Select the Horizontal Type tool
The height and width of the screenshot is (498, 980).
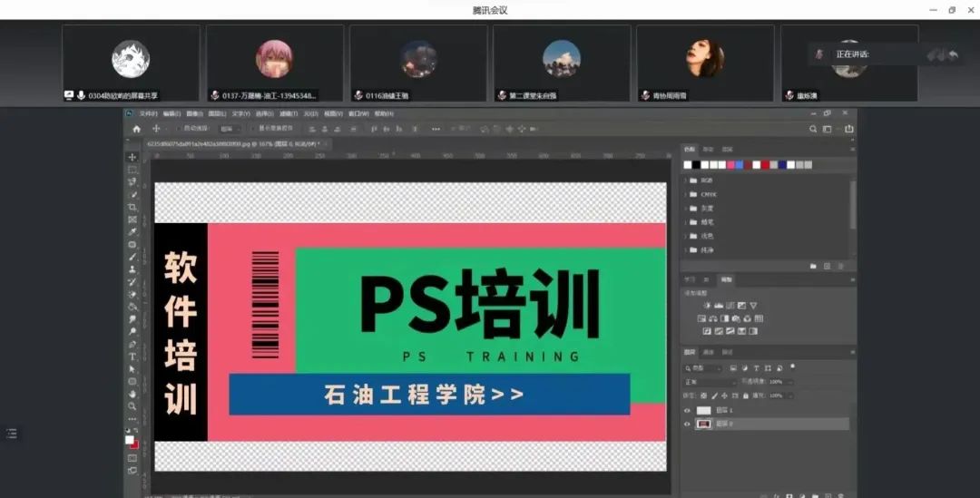[x=132, y=356]
